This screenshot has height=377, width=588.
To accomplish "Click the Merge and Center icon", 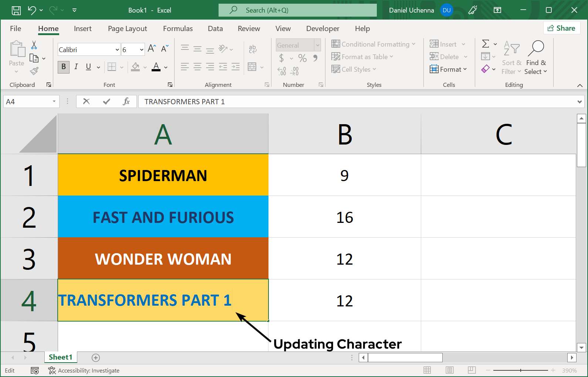I will 252,67.
